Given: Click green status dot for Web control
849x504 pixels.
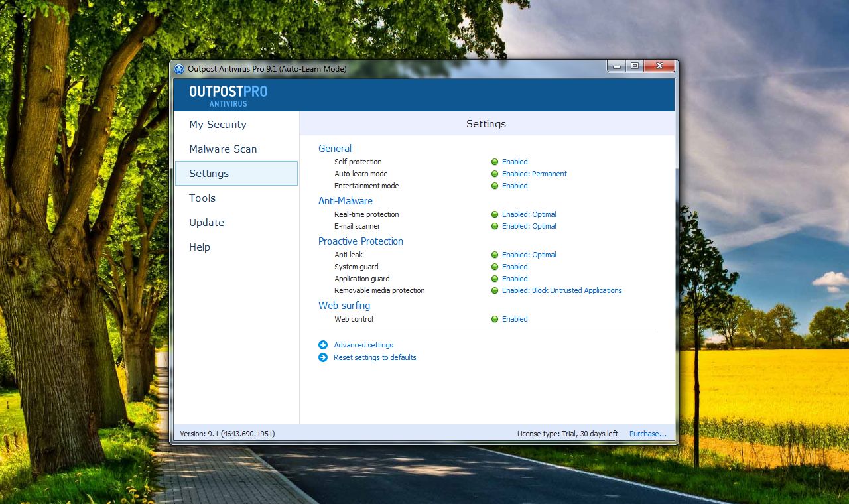Looking at the screenshot, I should point(495,319).
